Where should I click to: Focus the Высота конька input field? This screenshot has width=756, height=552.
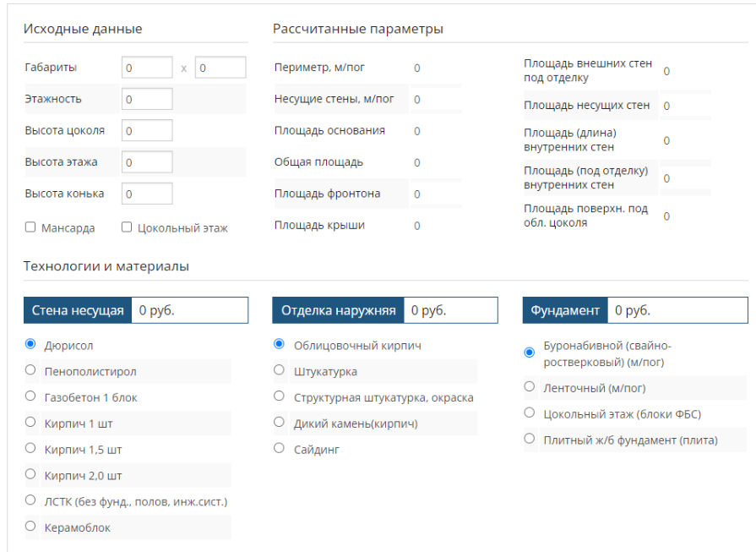147,194
